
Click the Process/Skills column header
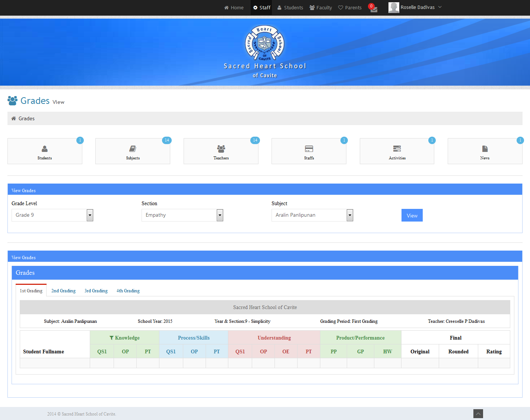194,338
